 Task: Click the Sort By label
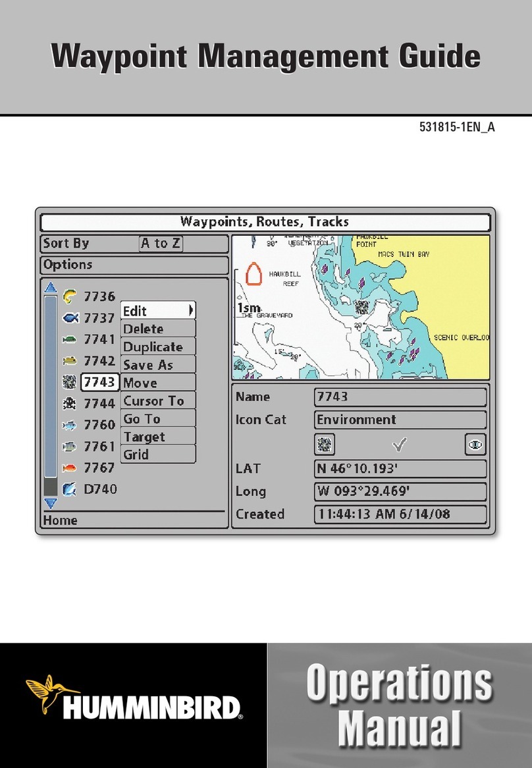pyautogui.click(x=66, y=244)
